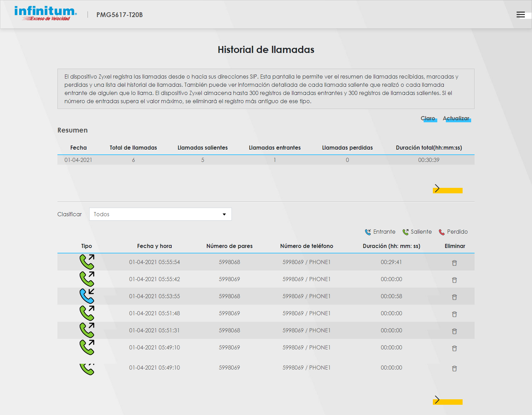Delete the last 05:49:10 call entry
This screenshot has height=415, width=532.
coord(454,368)
